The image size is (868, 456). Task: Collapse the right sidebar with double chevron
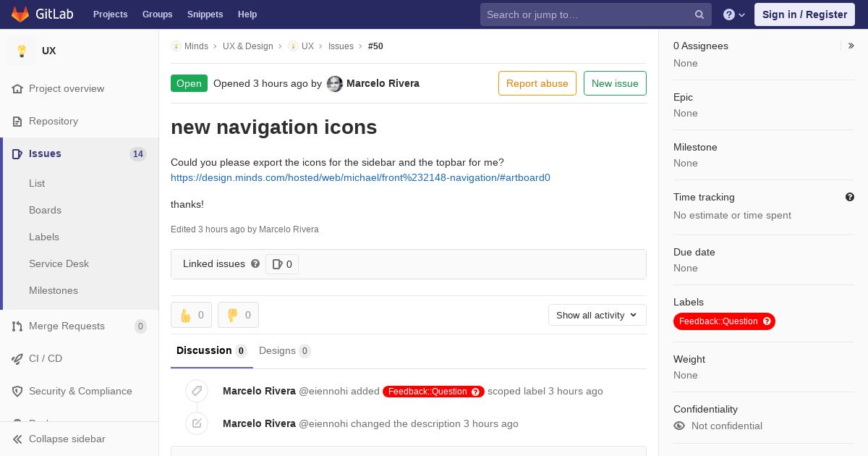(851, 46)
